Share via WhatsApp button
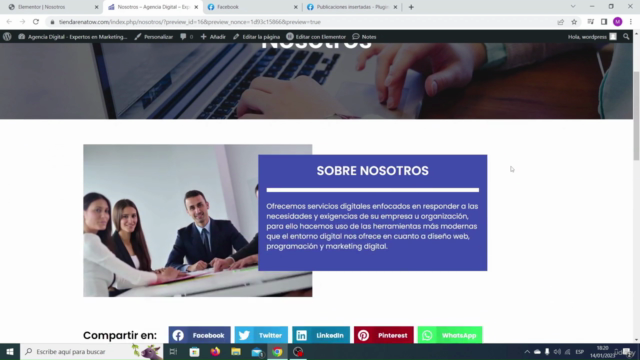640x360 pixels. [x=450, y=335]
